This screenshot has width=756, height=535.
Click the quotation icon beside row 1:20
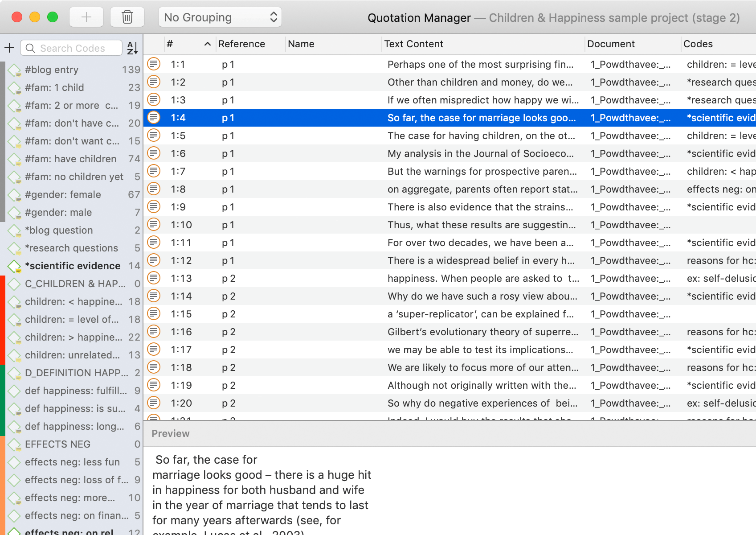(153, 403)
